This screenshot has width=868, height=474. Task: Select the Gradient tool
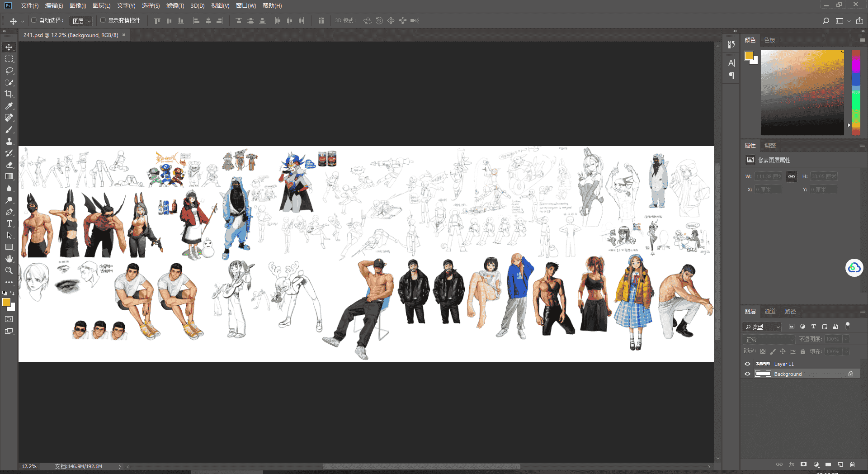tap(9, 176)
